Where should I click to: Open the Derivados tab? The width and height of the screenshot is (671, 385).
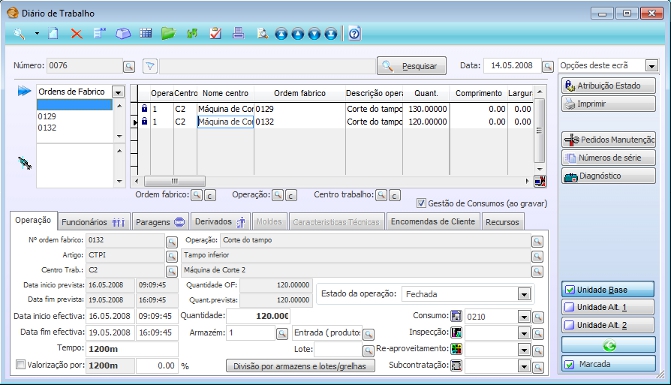pos(220,222)
